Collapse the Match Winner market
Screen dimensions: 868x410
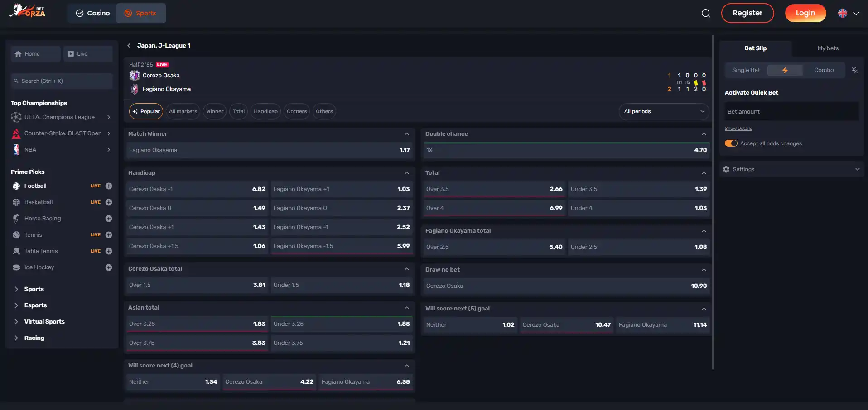click(406, 134)
